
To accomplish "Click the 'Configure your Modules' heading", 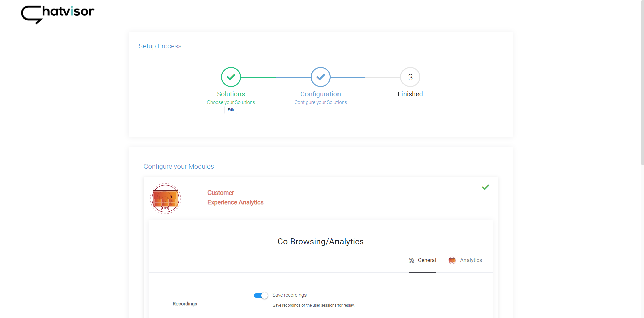I will tap(179, 166).
